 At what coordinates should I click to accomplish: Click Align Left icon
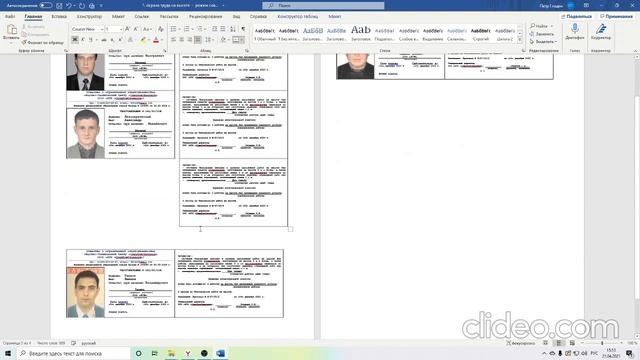(173, 40)
